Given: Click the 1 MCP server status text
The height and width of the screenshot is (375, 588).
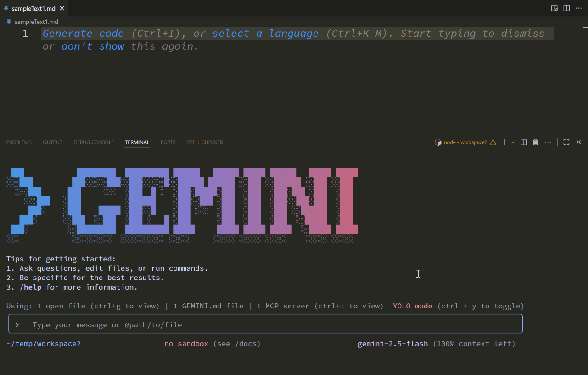Looking at the screenshot, I should pos(283,306).
